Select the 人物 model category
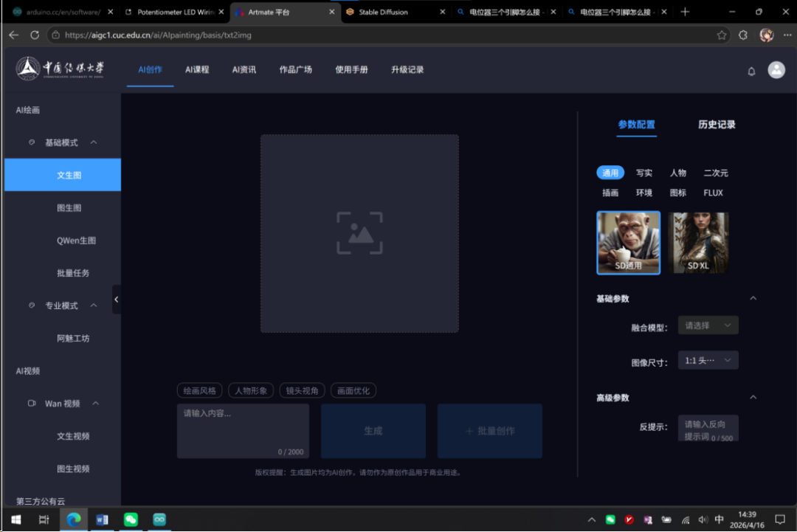797x532 pixels. 677,173
